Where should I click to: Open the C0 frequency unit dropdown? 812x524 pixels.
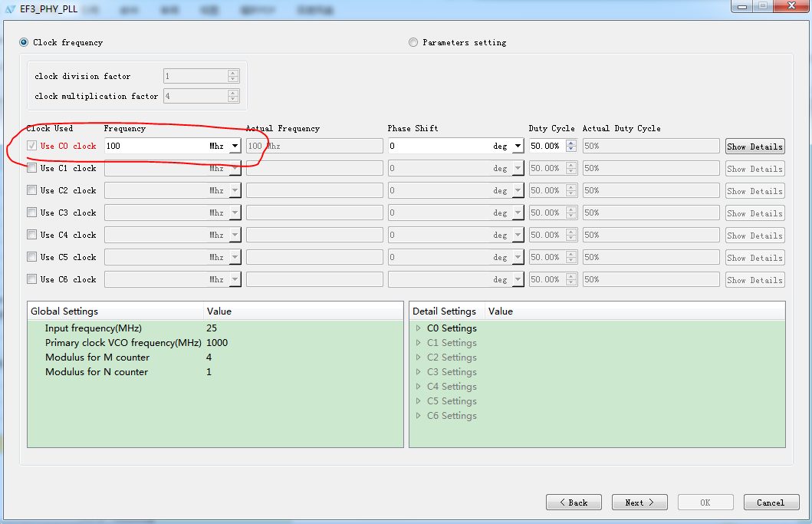coord(234,146)
